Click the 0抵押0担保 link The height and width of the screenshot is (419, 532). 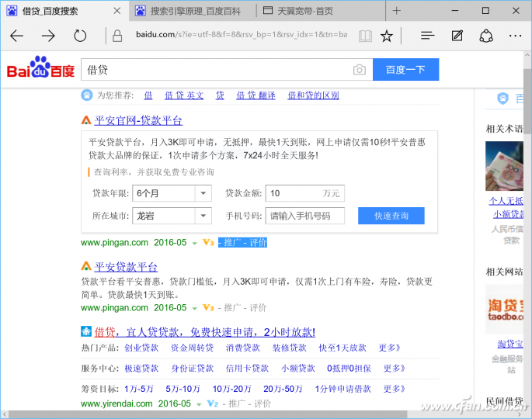[349, 368]
